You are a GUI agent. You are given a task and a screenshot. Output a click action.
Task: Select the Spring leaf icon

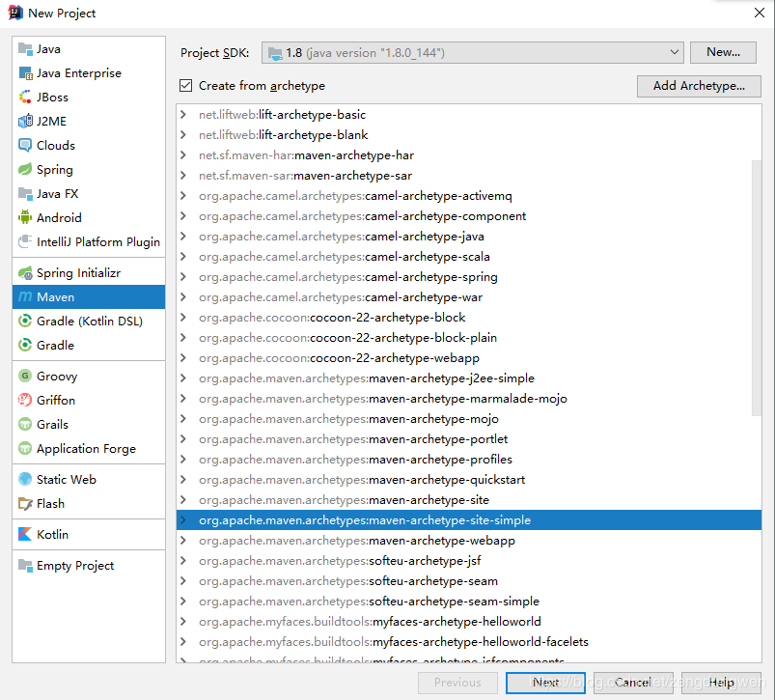click(25, 170)
